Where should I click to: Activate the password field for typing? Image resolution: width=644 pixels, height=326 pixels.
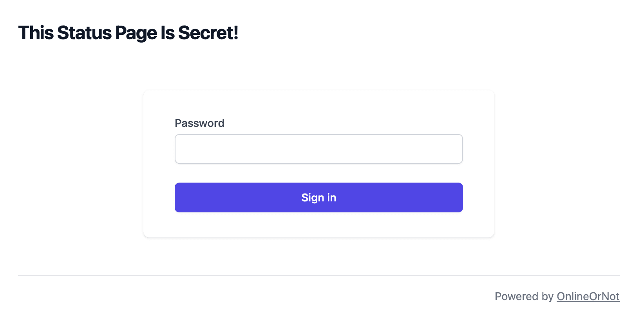(318, 149)
